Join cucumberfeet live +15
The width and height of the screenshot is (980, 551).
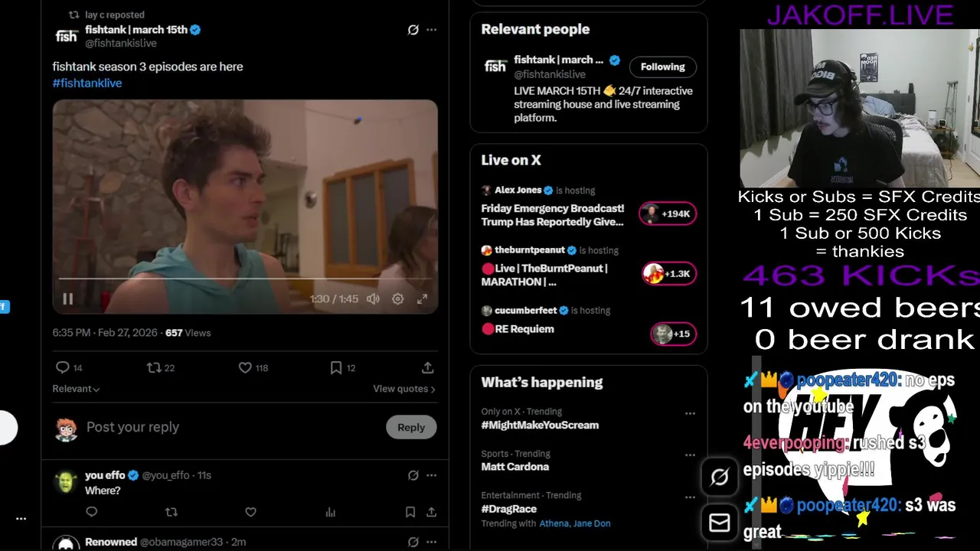pyautogui.click(x=673, y=334)
